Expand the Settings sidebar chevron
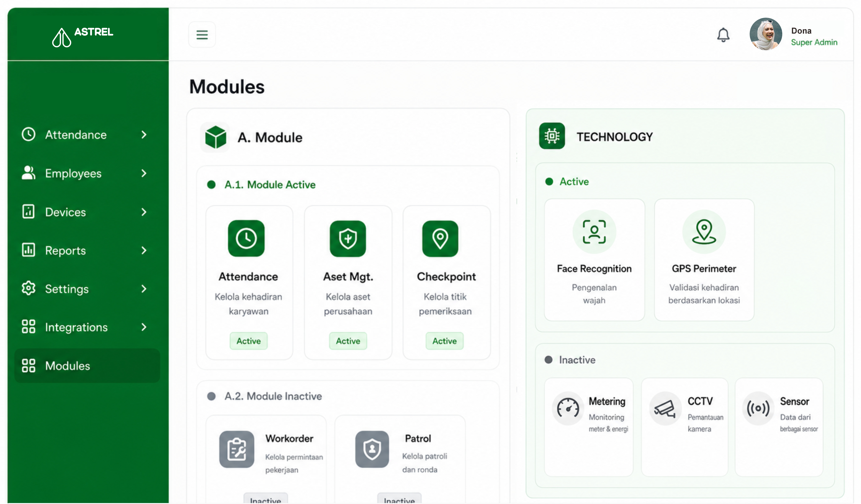This screenshot has width=861, height=504. (x=144, y=289)
